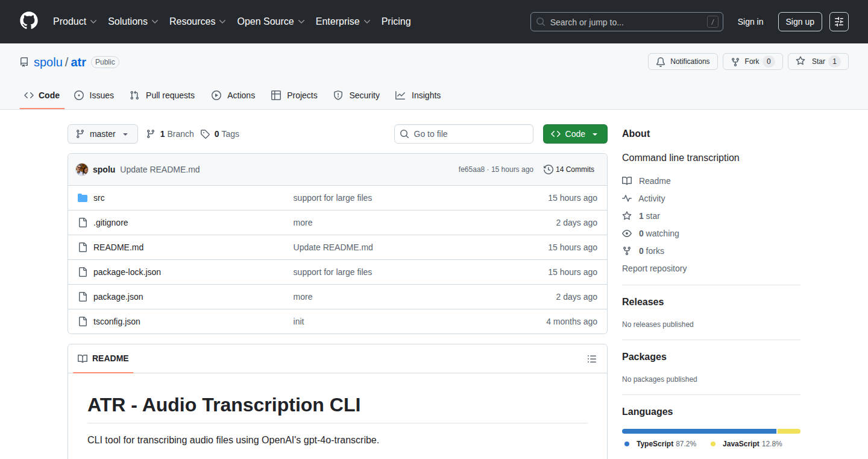Screen dimensions: 868x459
Task: Click the Sign up button
Action: [x=800, y=22]
